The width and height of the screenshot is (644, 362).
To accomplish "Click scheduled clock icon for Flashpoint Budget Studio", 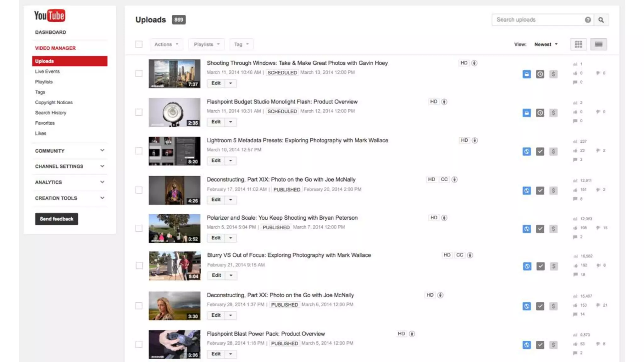I will point(540,113).
